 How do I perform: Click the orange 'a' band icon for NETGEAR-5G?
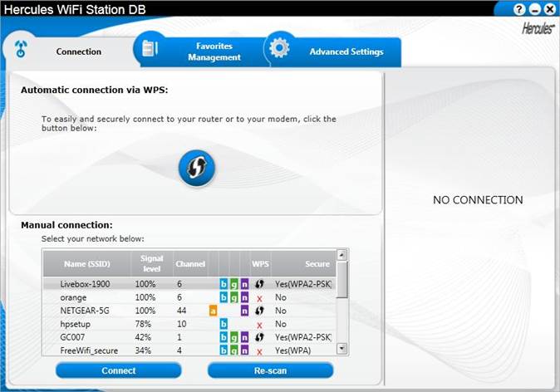[x=213, y=311]
